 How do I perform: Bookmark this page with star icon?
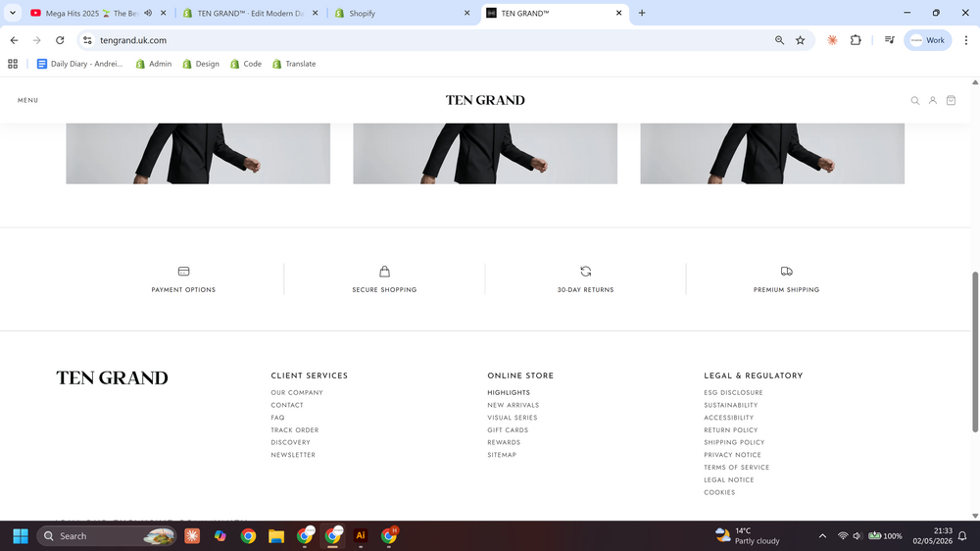click(x=800, y=40)
